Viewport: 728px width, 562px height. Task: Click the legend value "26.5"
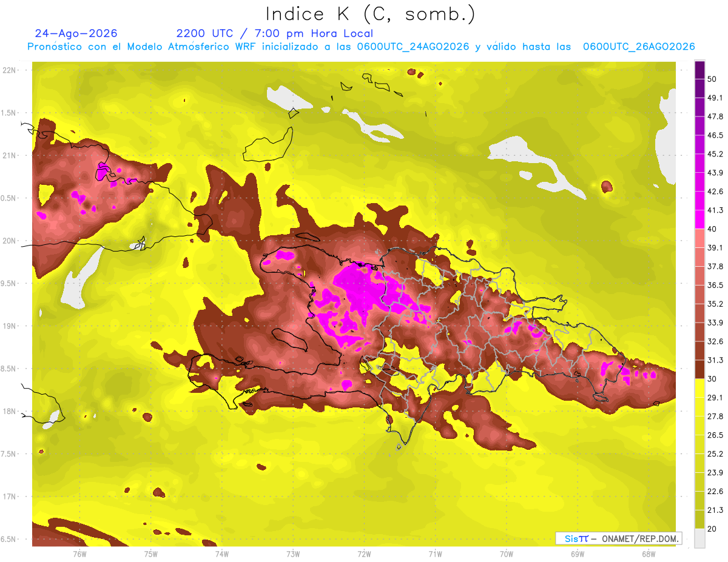[x=716, y=435]
